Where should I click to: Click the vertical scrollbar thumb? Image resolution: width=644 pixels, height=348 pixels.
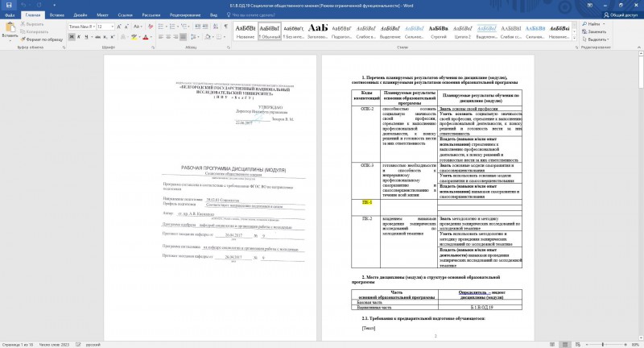tap(640, 72)
